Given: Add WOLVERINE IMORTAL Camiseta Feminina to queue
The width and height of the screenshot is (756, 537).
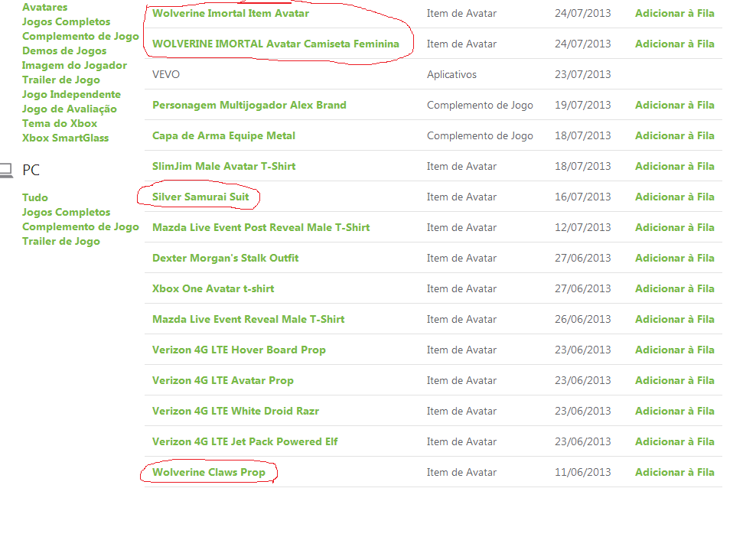Looking at the screenshot, I should pos(675,44).
